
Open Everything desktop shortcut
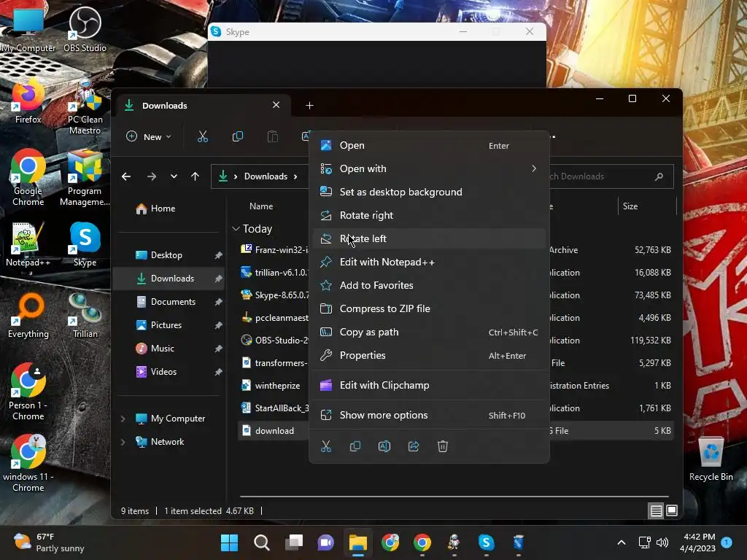coord(28,316)
